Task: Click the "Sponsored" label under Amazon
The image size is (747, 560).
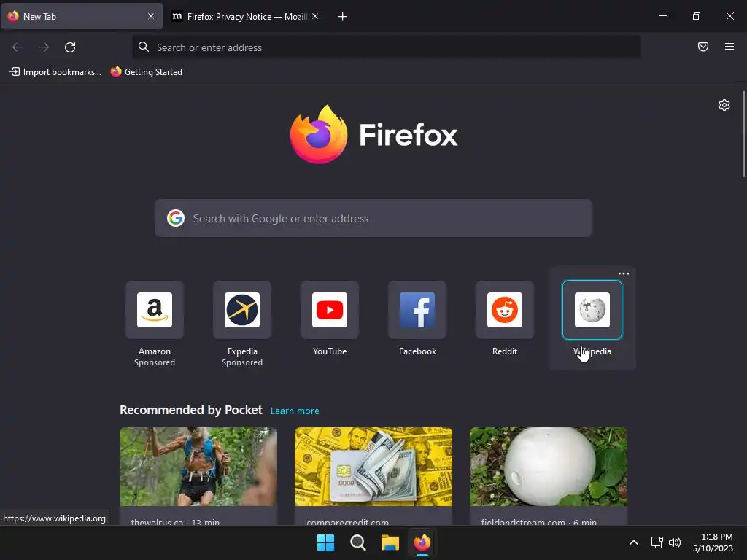Action: pos(155,363)
